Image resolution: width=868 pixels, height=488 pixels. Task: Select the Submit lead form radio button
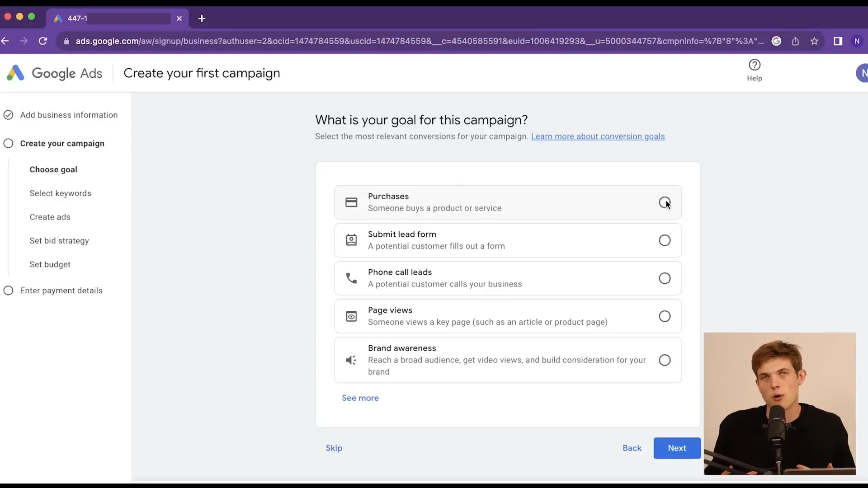(x=664, y=240)
